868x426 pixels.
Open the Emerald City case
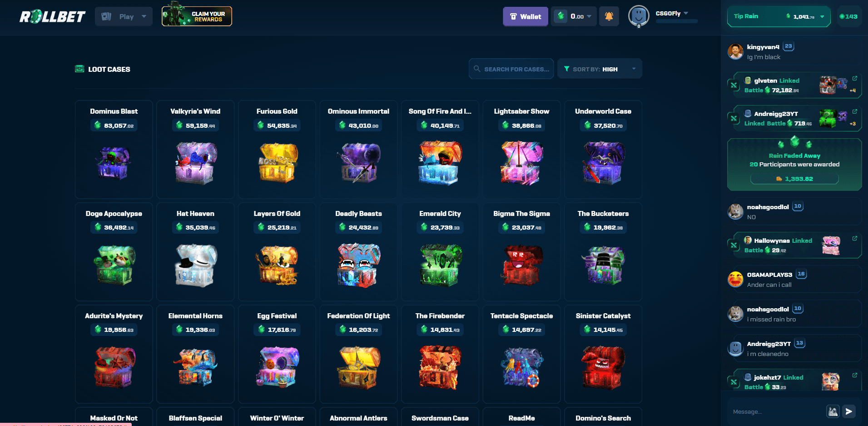click(440, 251)
